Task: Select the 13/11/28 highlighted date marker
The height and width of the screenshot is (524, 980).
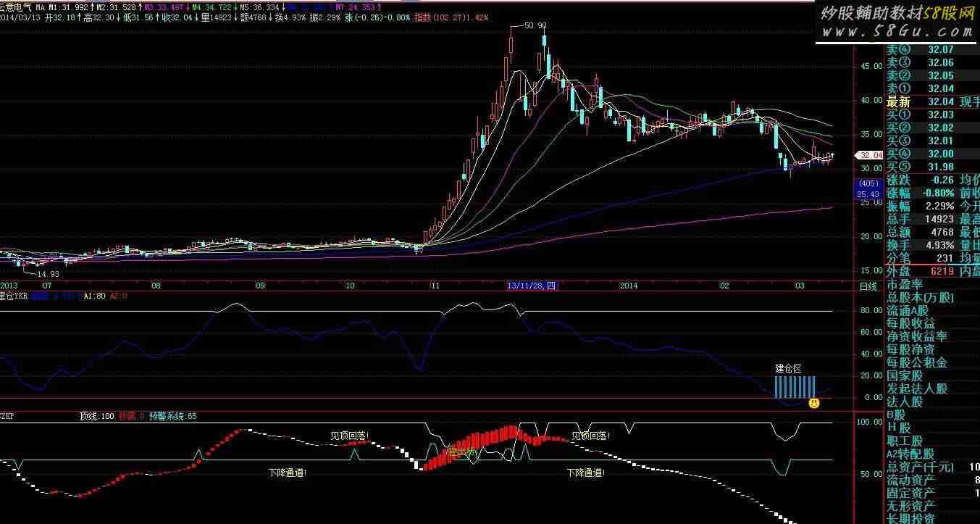Action: (531, 286)
